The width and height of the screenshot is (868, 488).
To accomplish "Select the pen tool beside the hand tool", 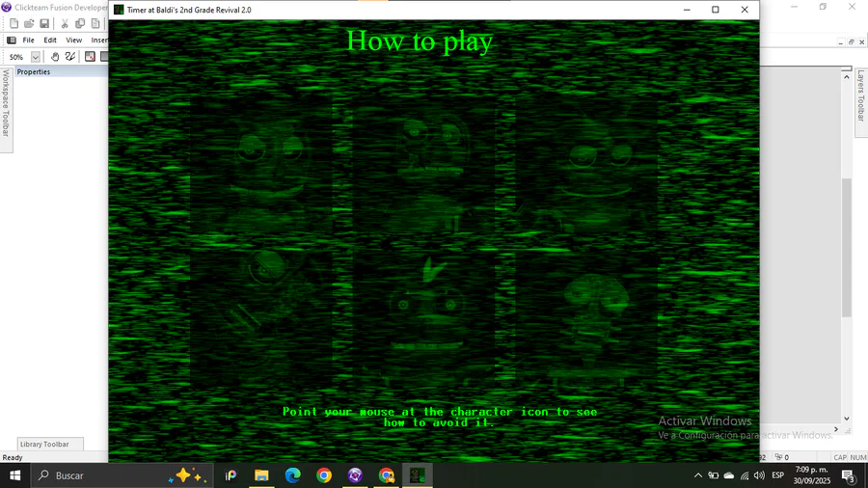I will tap(70, 57).
